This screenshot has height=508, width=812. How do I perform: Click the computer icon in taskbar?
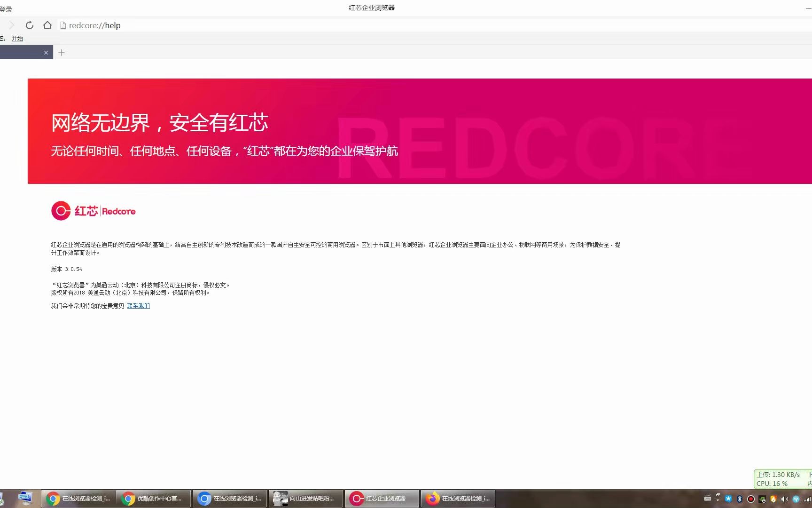25,498
